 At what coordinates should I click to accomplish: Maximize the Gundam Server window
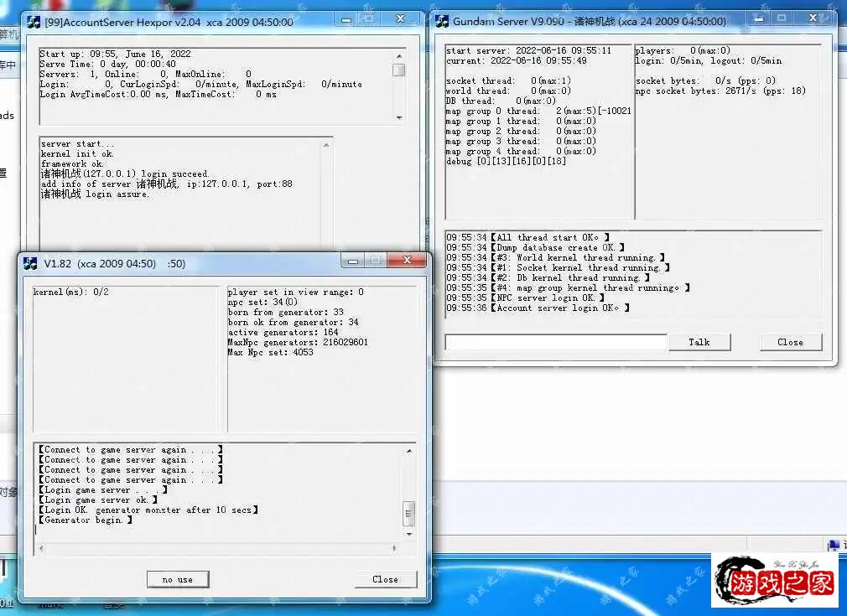point(781,18)
